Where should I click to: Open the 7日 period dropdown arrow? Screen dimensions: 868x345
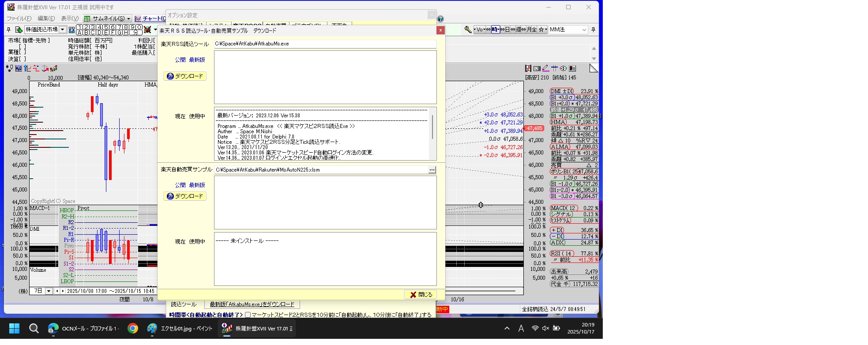point(49,291)
